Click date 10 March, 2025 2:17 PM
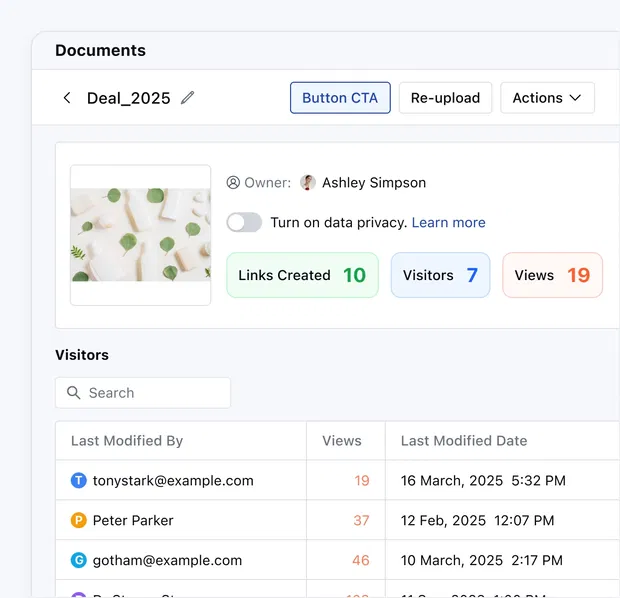The image size is (620, 598). (482, 560)
